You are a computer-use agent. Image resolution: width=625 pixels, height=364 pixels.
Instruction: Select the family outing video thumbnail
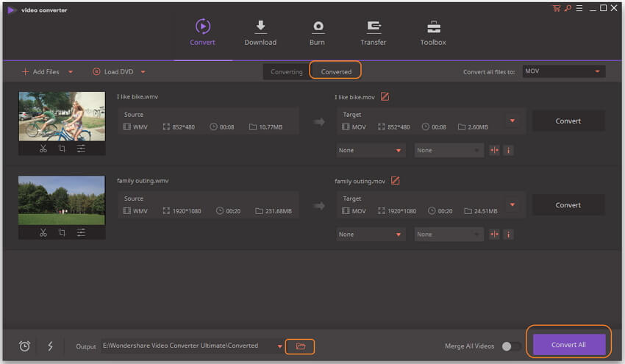pyautogui.click(x=62, y=200)
